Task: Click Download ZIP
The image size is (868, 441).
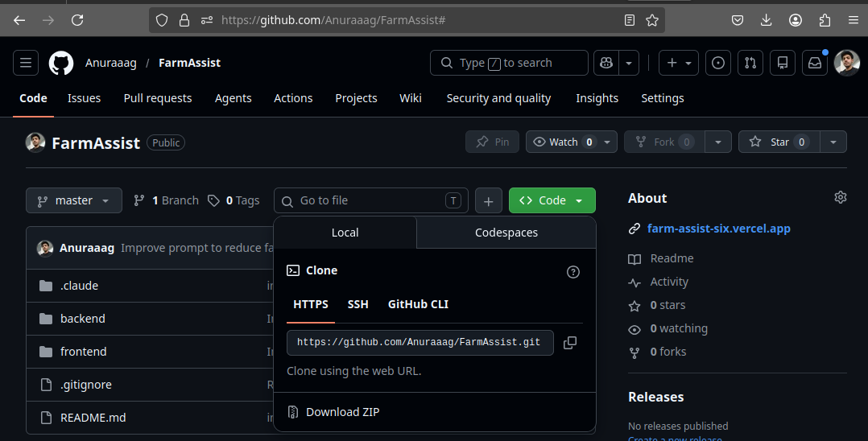Action: click(x=343, y=412)
